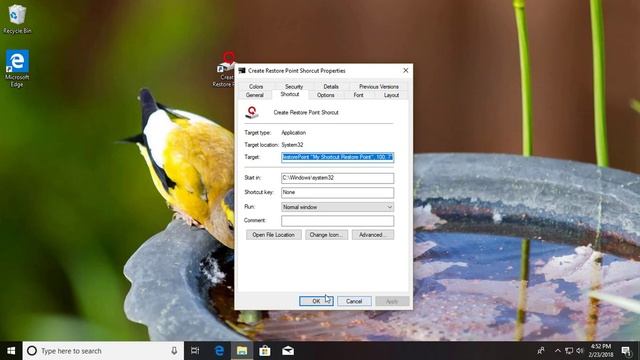This screenshot has width=640, height=360.
Task: Switch to the Options tab
Action: pyautogui.click(x=326, y=95)
